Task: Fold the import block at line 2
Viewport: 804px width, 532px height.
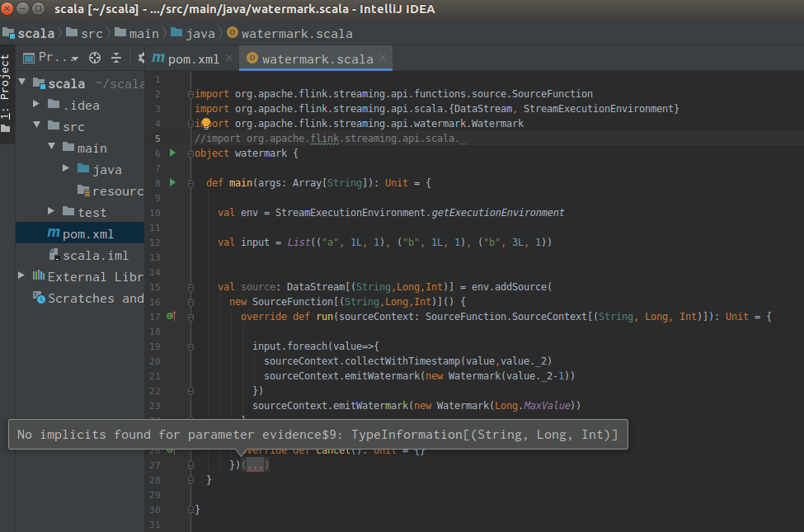Action: [x=190, y=94]
